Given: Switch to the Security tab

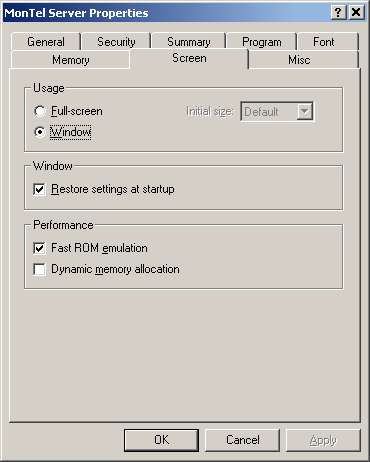Looking at the screenshot, I should (116, 42).
